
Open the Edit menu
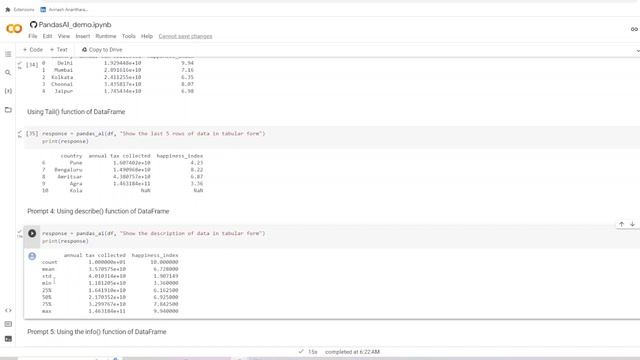(x=47, y=36)
